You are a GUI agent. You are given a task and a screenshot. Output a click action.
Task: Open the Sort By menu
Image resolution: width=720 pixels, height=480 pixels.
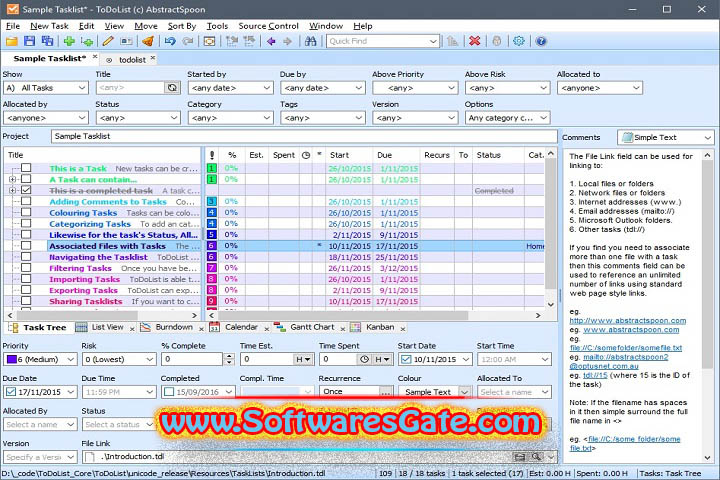(181, 26)
